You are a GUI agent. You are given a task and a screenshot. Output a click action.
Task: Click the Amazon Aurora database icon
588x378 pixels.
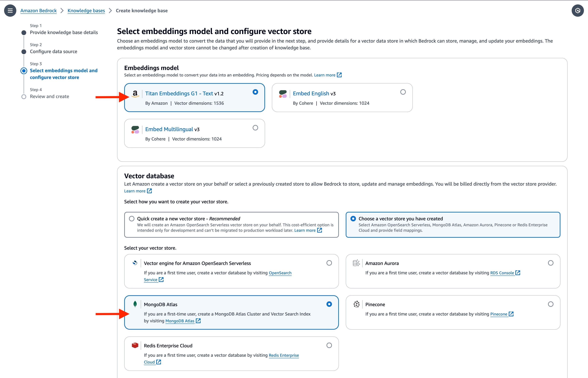(356, 263)
